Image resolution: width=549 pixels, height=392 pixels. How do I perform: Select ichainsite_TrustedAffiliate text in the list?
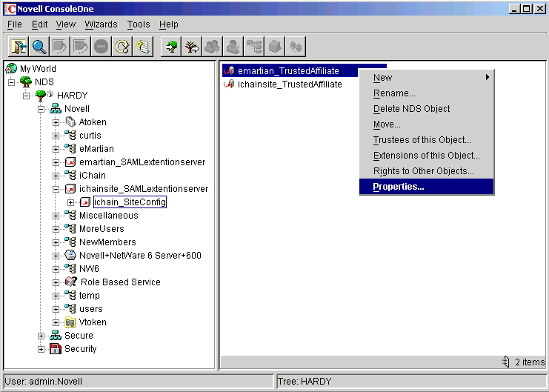coord(290,84)
